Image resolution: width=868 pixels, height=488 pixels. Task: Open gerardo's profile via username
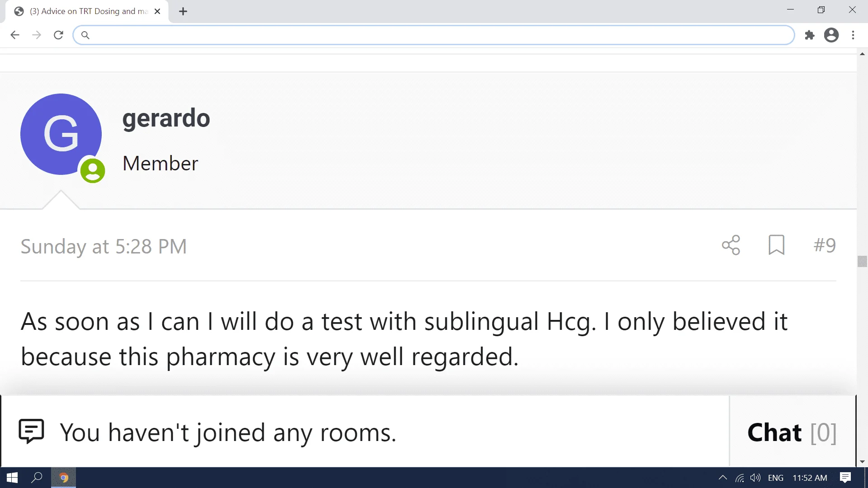click(x=166, y=118)
